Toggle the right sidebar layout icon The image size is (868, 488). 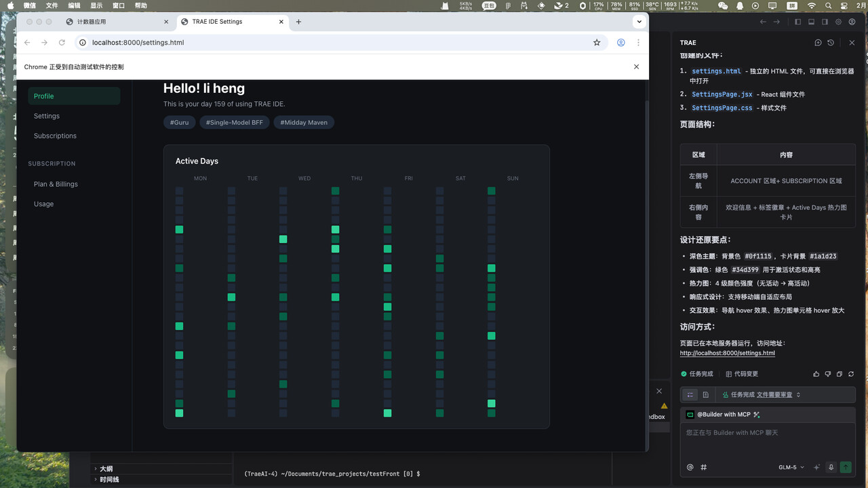tap(825, 22)
